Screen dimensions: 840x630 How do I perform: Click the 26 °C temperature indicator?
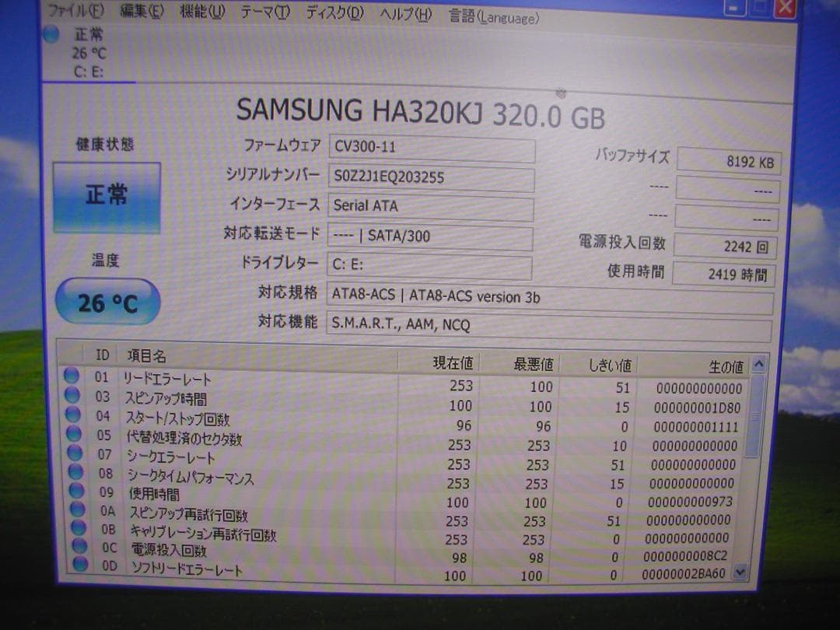pyautogui.click(x=107, y=301)
